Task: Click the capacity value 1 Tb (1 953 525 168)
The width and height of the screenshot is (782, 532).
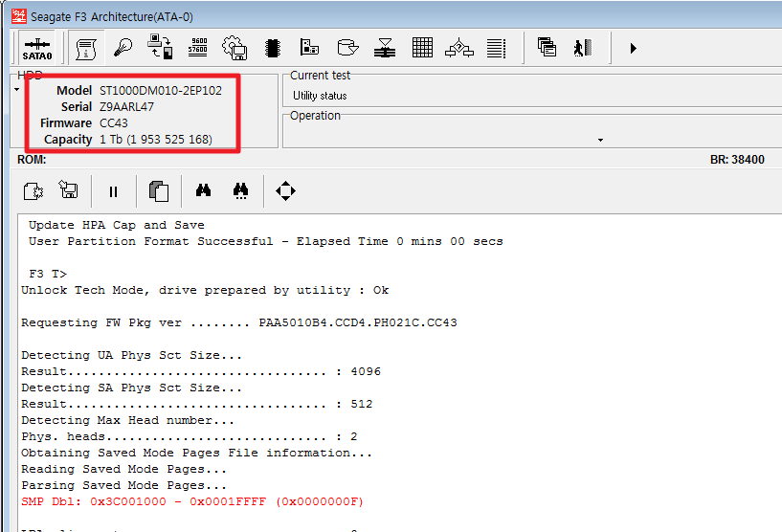Action: tap(156, 139)
